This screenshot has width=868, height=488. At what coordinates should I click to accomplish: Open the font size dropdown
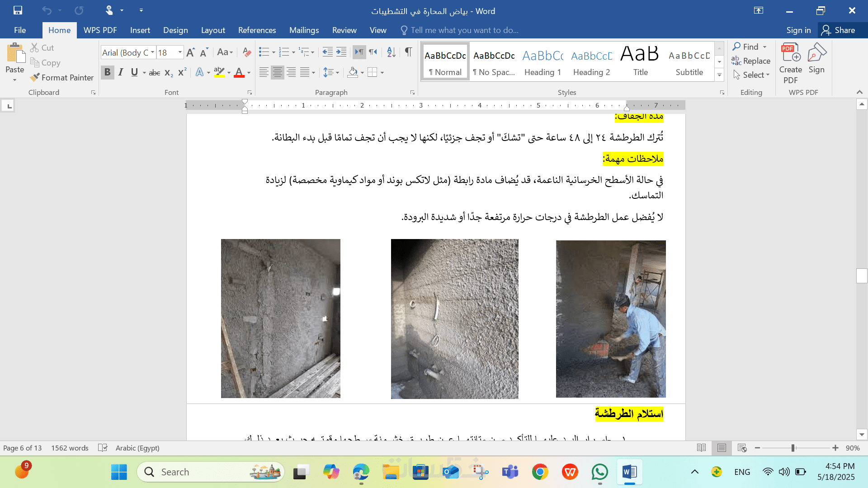click(x=180, y=52)
